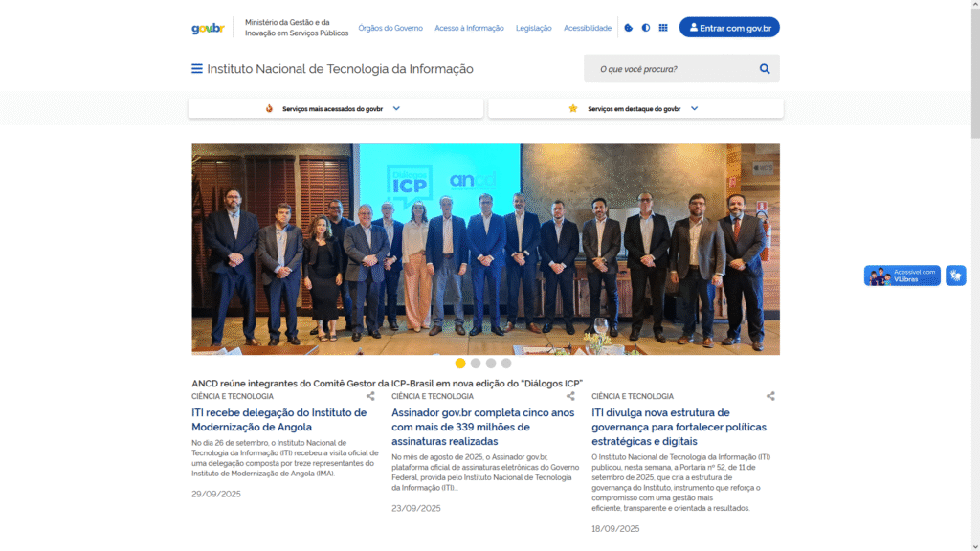The width and height of the screenshot is (980, 551).
Task: Select the second carousel slide dot
Action: point(476,363)
